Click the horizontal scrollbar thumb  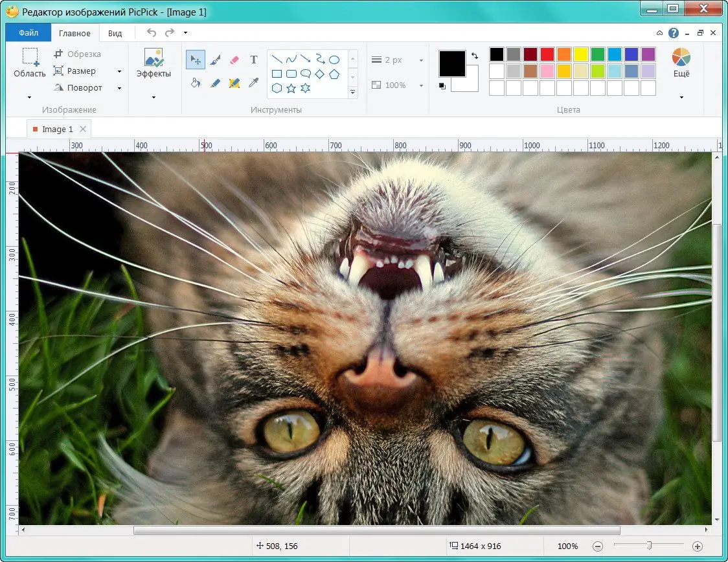point(376,530)
